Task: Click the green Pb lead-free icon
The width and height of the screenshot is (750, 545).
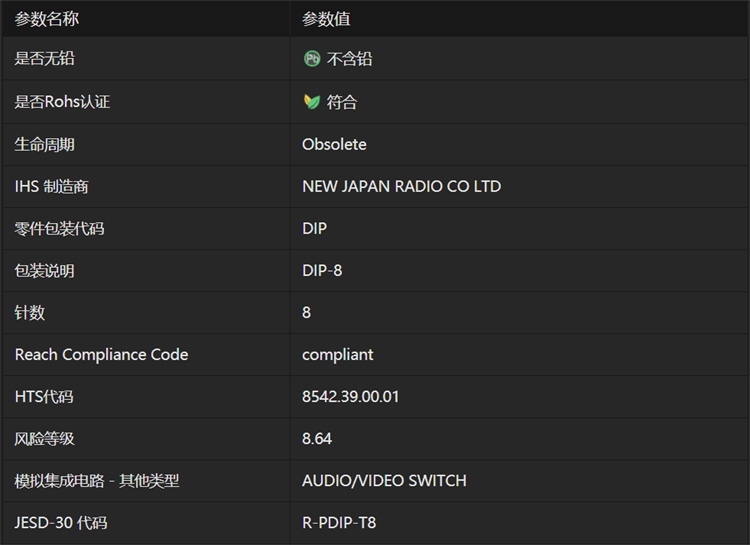Action: click(312, 59)
